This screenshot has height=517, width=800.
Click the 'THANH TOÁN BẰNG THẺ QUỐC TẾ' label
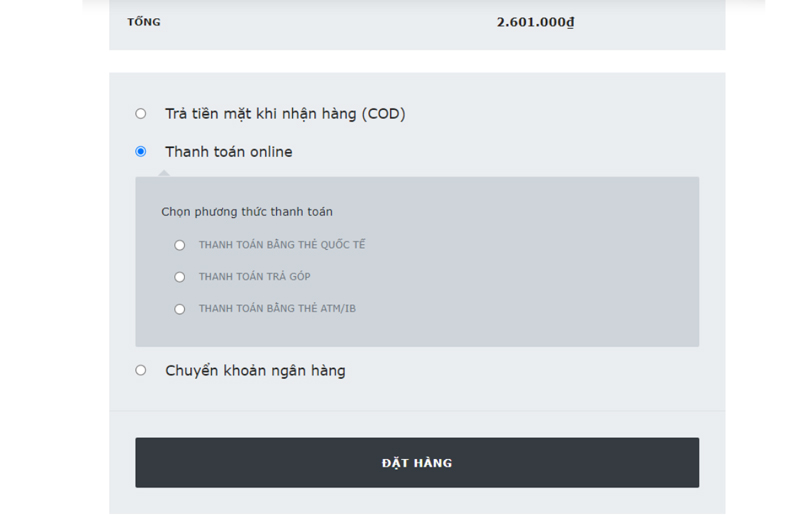282,244
